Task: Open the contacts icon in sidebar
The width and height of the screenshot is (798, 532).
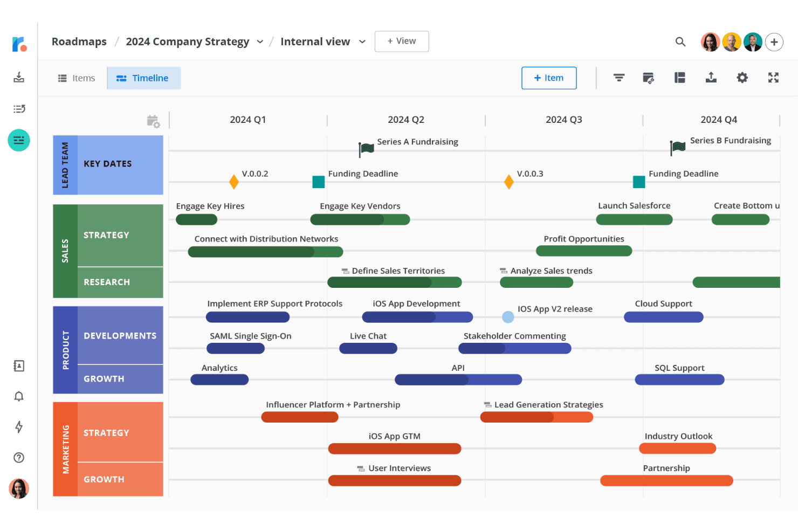Action: pyautogui.click(x=19, y=366)
